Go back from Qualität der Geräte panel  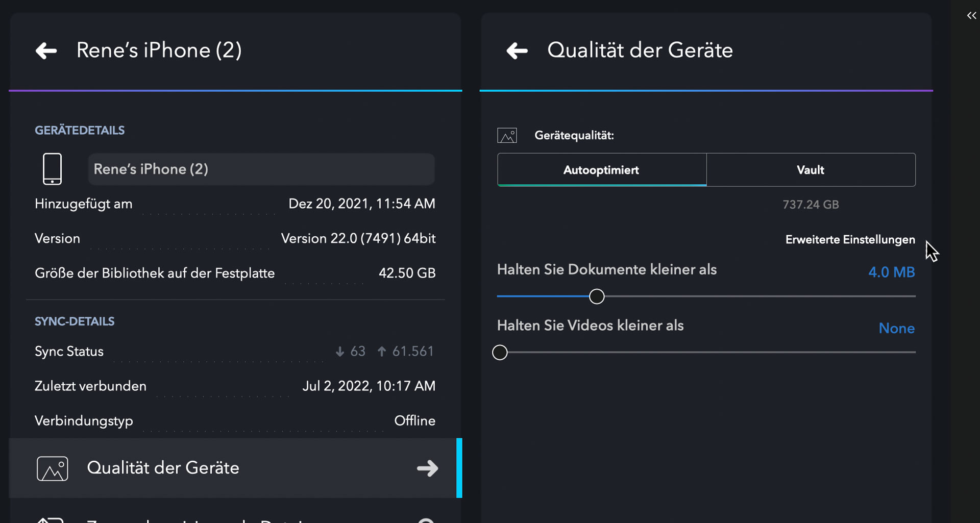517,51
